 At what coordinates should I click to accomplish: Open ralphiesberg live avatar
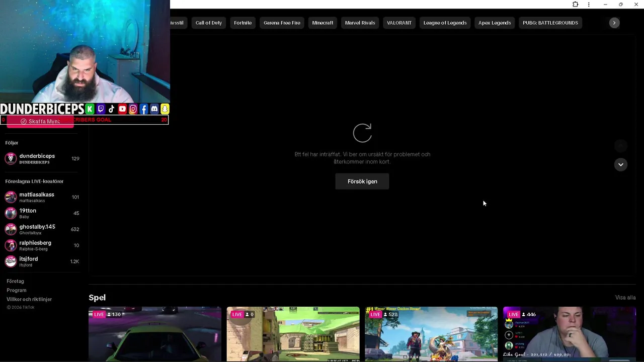tap(11, 245)
